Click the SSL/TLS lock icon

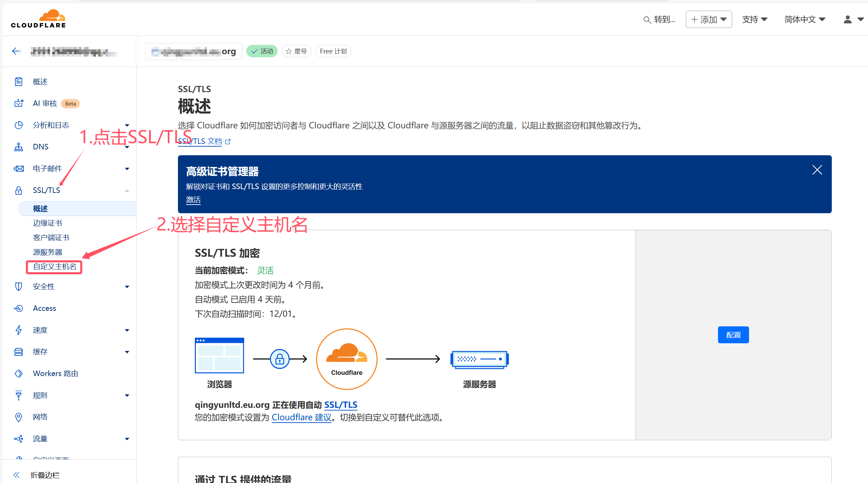[x=19, y=190]
